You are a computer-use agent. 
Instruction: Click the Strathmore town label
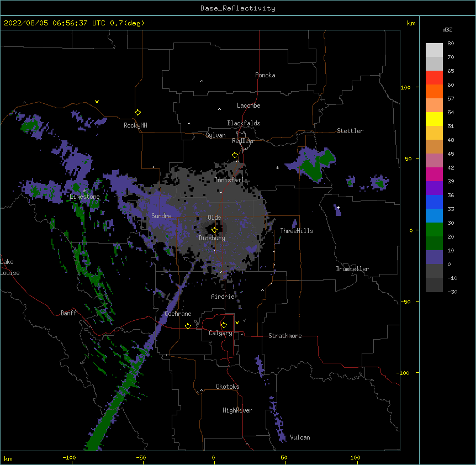click(x=285, y=336)
